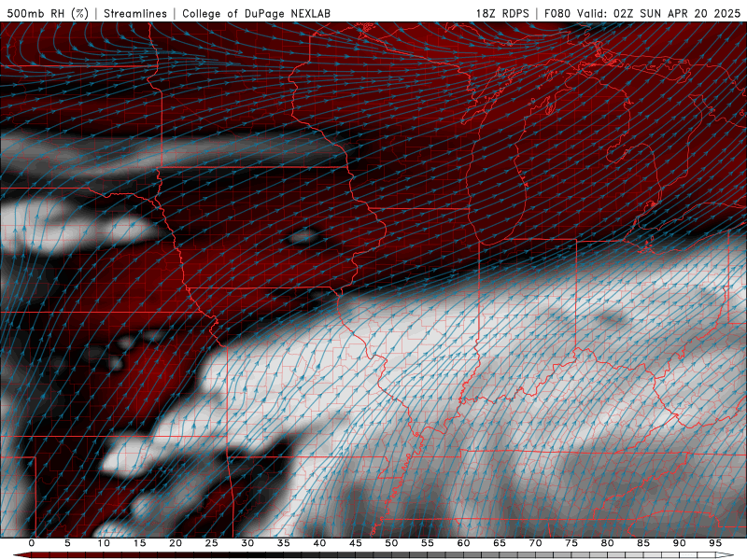Select the "50" colorbar scale value

point(391,543)
